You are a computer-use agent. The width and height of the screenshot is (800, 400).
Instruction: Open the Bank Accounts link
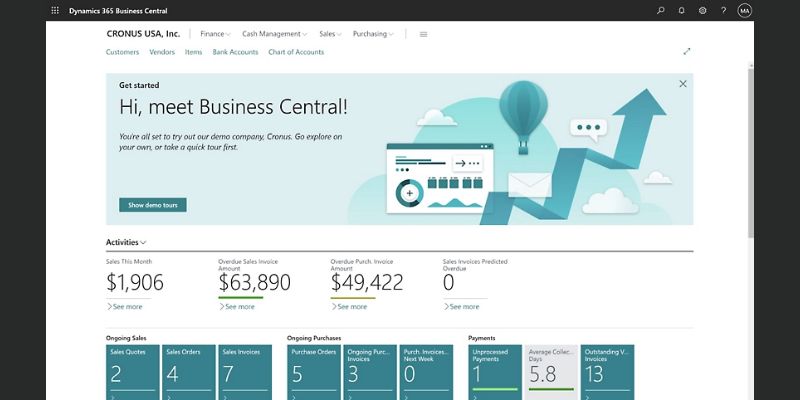[x=235, y=52]
